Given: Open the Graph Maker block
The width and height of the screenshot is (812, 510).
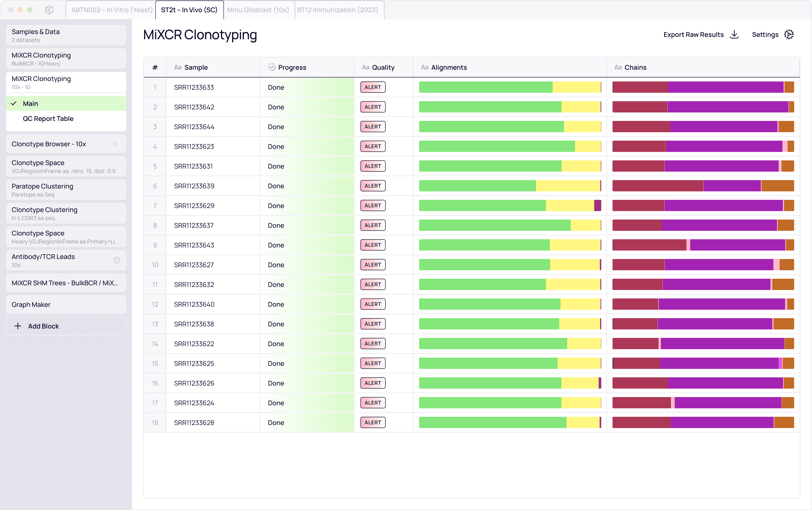Looking at the screenshot, I should 66,305.
